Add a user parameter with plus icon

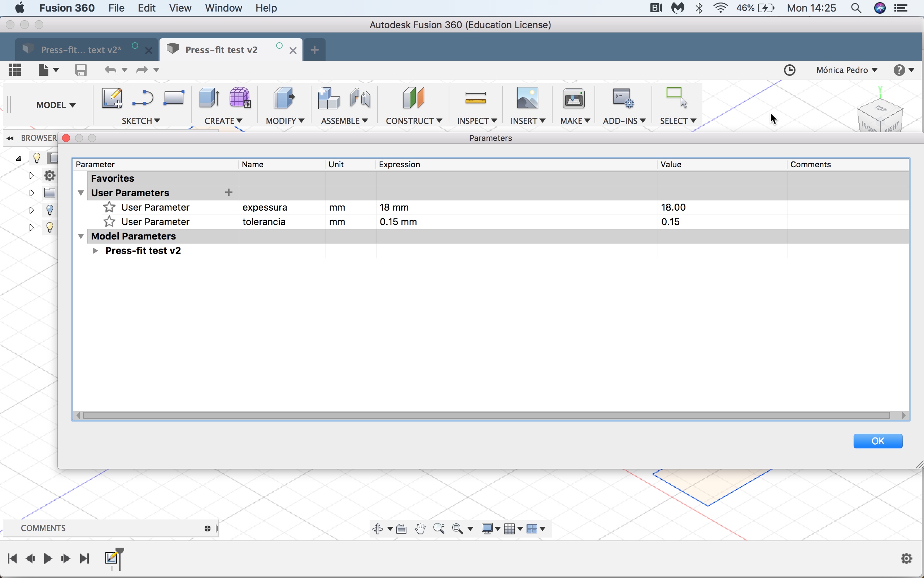229,192
